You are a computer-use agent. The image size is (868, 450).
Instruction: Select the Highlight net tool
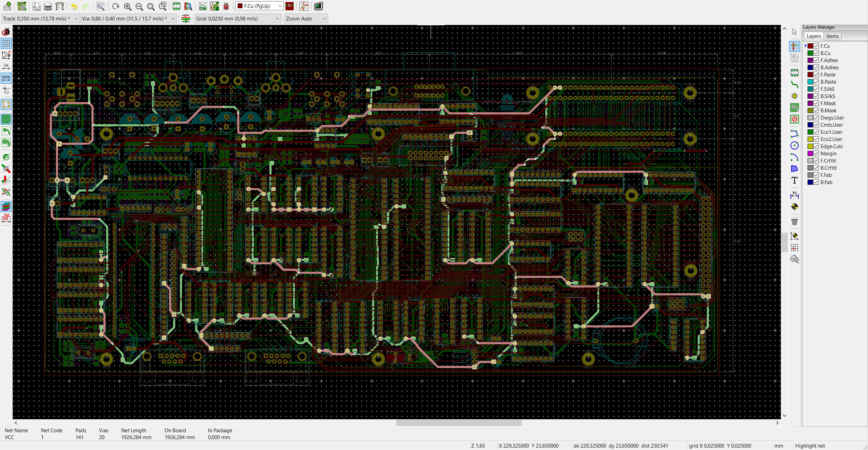(795, 46)
